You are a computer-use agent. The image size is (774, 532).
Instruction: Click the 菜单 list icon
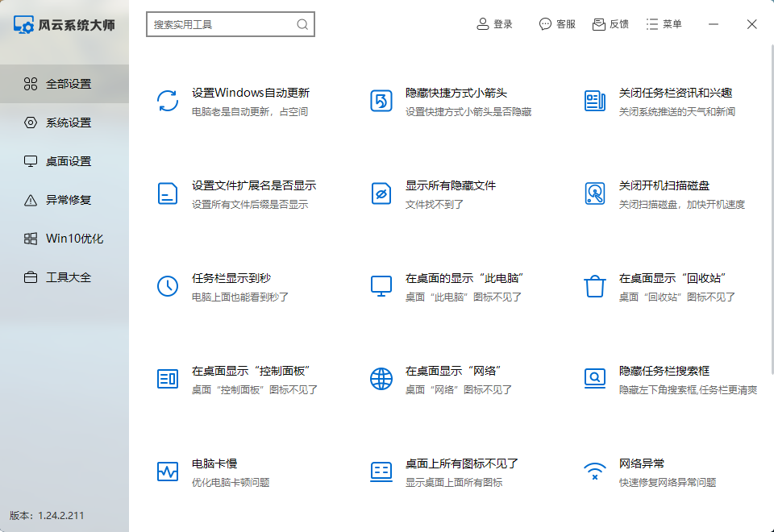(652, 24)
